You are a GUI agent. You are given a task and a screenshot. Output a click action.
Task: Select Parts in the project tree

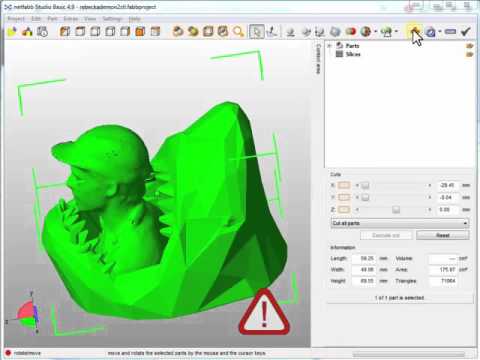point(352,46)
